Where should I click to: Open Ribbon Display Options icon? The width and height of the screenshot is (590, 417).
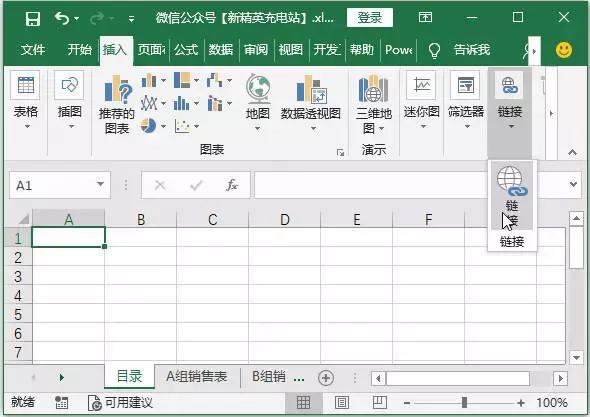click(425, 17)
